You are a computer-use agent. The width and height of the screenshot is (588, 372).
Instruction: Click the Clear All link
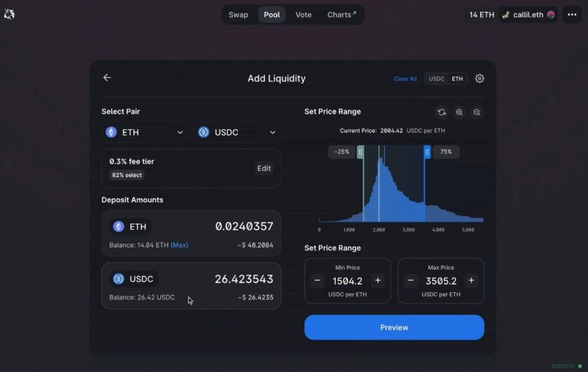(405, 79)
